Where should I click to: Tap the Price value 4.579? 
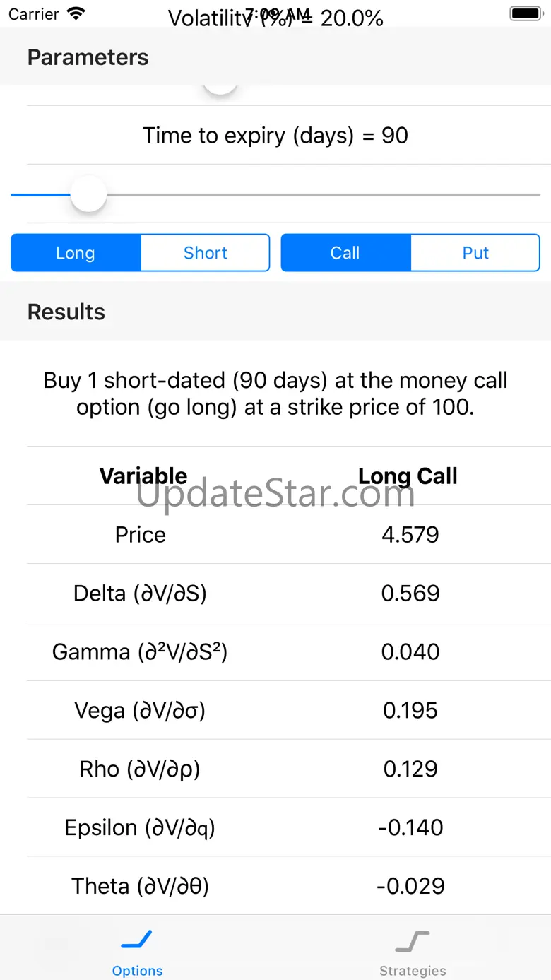pos(410,534)
